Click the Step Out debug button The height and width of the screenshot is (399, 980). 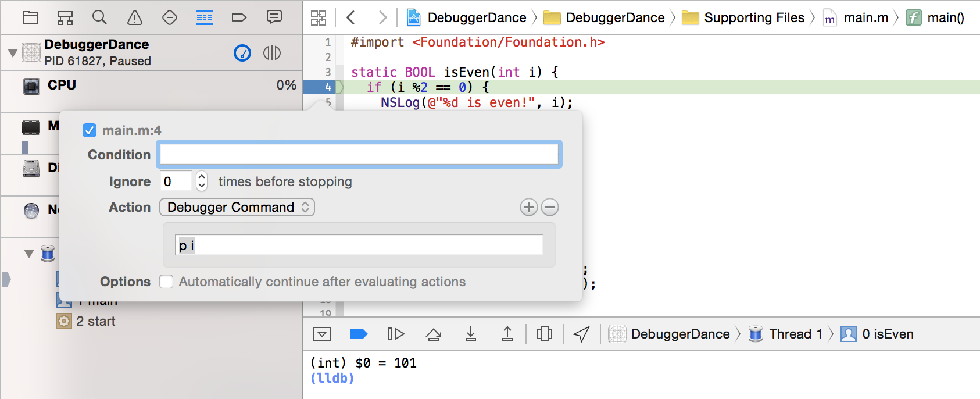coord(507,334)
